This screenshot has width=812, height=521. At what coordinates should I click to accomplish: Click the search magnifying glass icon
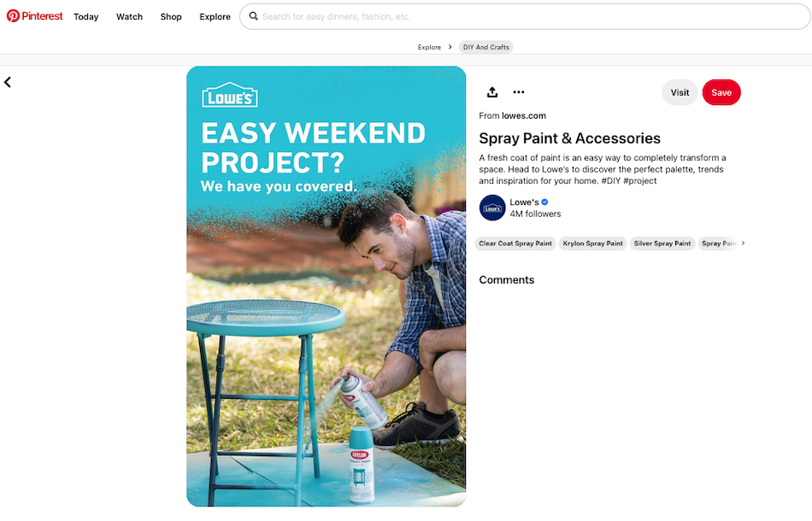tap(254, 15)
